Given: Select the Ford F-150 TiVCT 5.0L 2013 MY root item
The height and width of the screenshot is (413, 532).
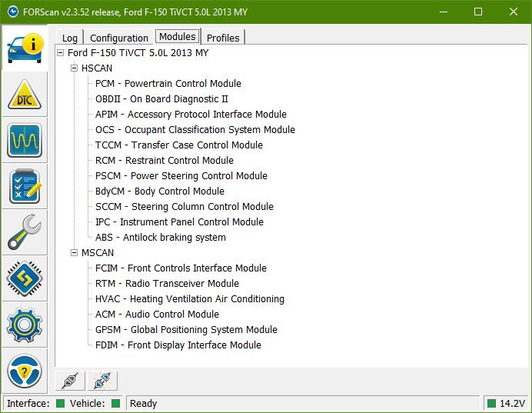Looking at the screenshot, I should [138, 52].
